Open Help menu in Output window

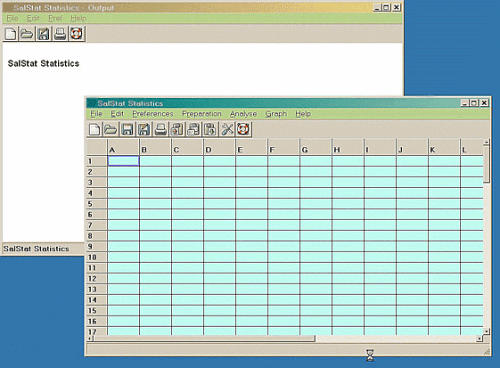(x=78, y=18)
